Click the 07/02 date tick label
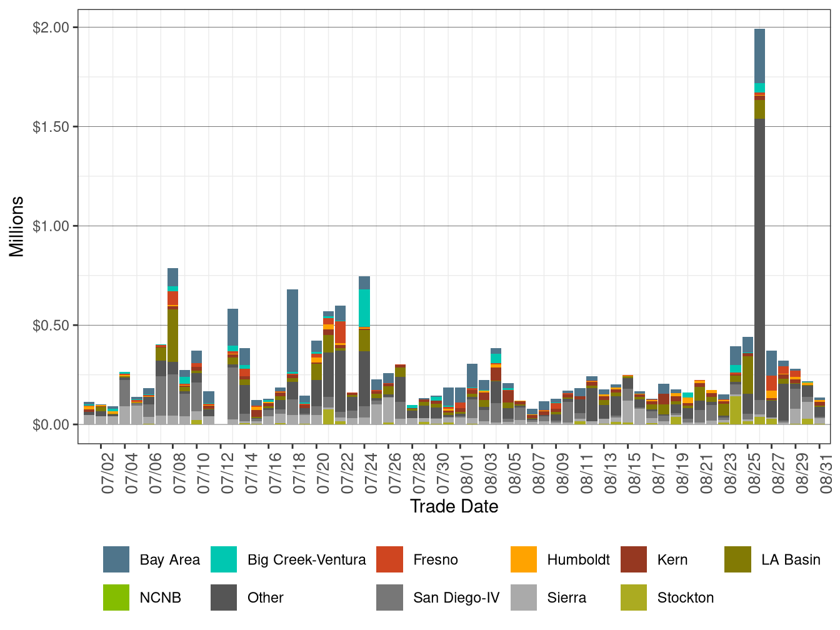840x630 pixels. (108, 473)
